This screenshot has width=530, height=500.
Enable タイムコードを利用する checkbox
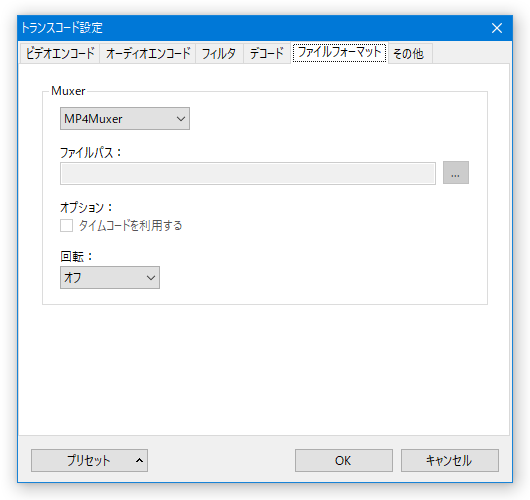67,225
